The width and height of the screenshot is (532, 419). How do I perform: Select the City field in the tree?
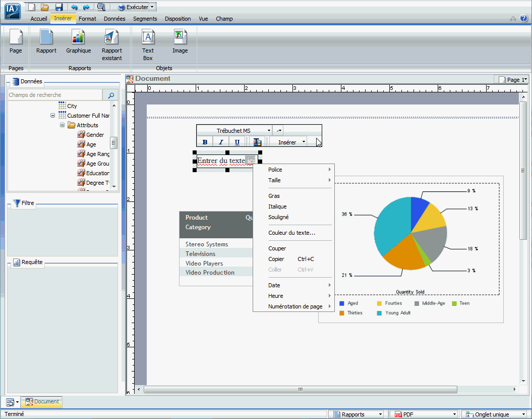coord(68,106)
